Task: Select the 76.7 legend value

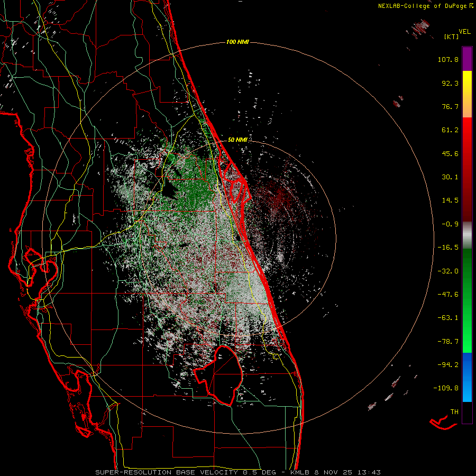Action: (x=450, y=106)
